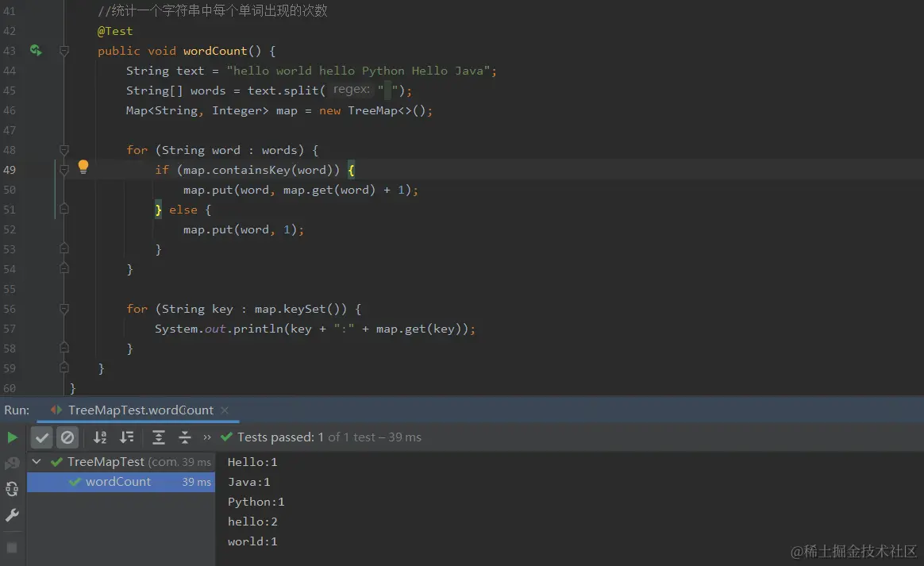924x566 pixels.
Task: Click fold end marker on line 59
Action: pyautogui.click(x=64, y=368)
